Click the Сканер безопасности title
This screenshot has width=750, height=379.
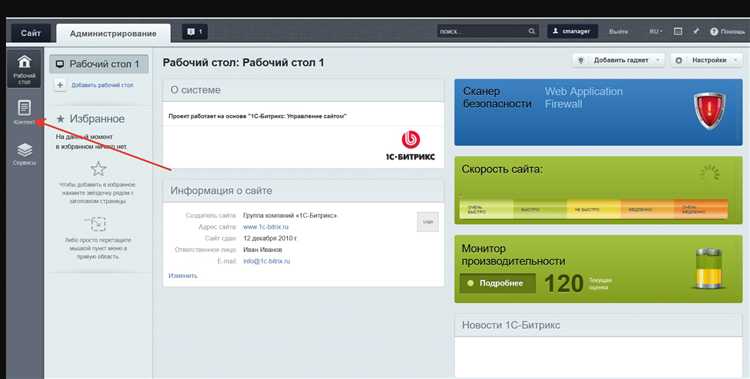497,98
